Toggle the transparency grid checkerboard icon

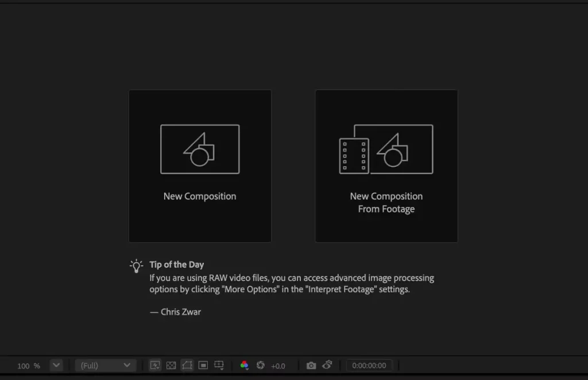tap(171, 366)
